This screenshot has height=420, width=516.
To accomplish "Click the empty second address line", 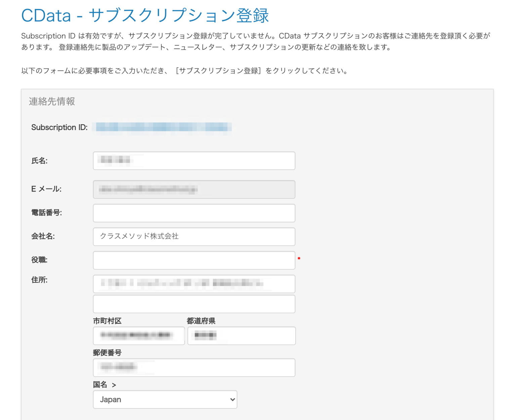I will point(194,304).
